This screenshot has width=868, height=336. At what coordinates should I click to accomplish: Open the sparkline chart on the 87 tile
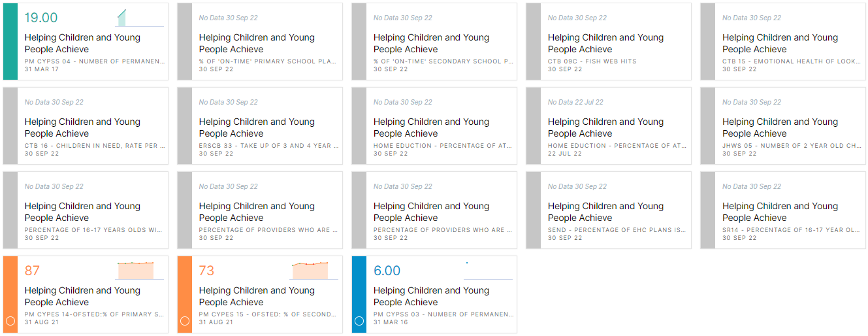tap(135, 271)
